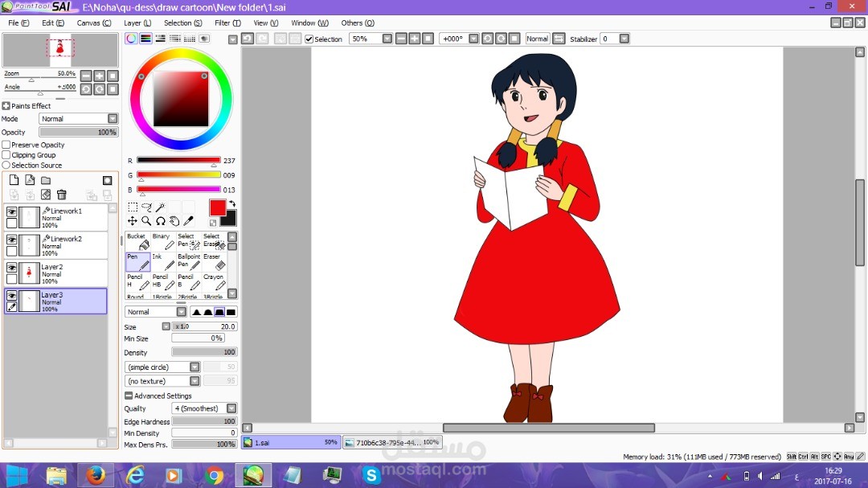
Task: Select the Binary pen tool
Action: point(163,241)
